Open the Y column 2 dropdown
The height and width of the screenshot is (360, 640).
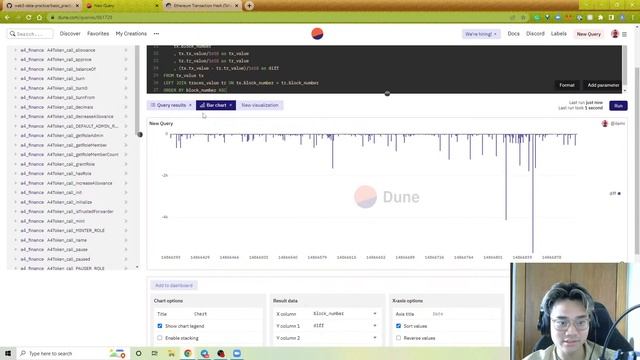pyautogui.click(x=345, y=338)
